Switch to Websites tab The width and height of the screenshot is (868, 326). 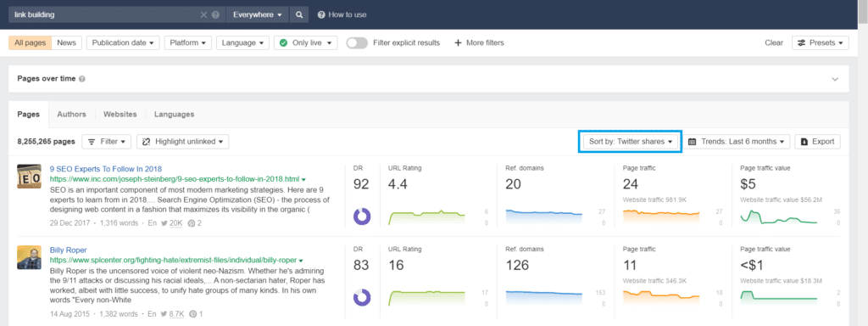(x=120, y=115)
